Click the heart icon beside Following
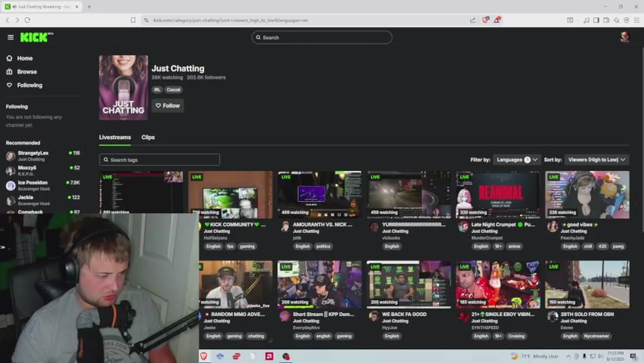The image size is (644, 363). [x=9, y=85]
